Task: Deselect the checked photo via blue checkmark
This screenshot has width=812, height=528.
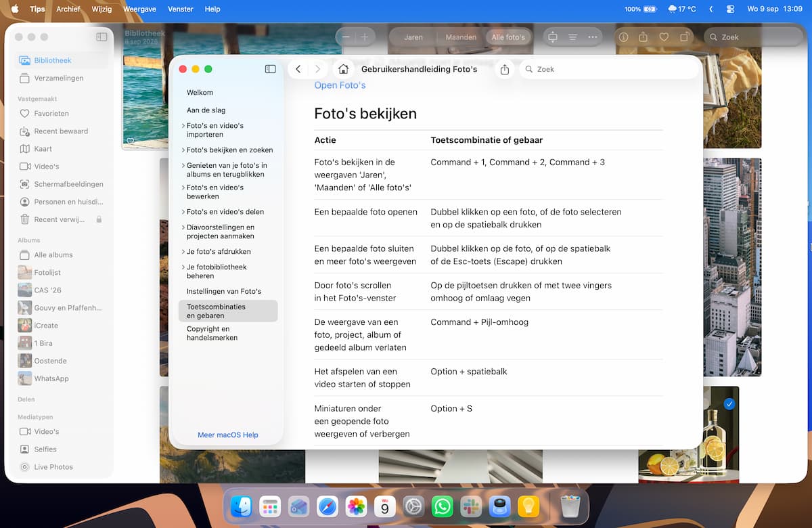Action: (729, 404)
